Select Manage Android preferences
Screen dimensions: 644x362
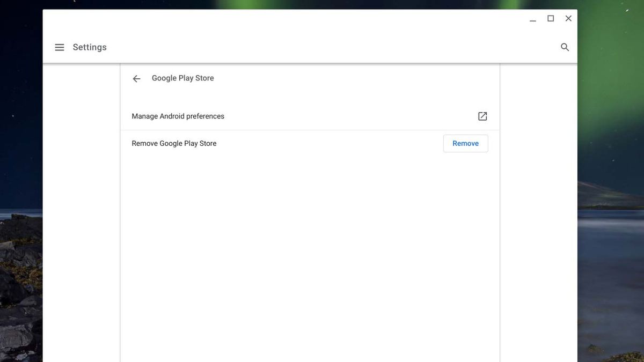tap(178, 116)
